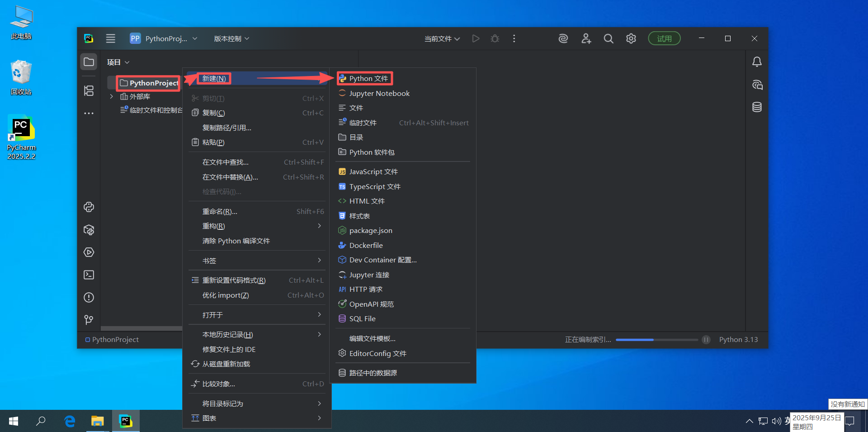
Task: Open the Code With Me user icon
Action: [x=586, y=38]
